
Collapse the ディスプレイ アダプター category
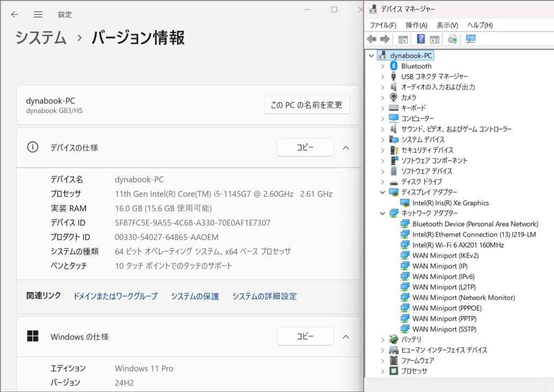(382, 192)
